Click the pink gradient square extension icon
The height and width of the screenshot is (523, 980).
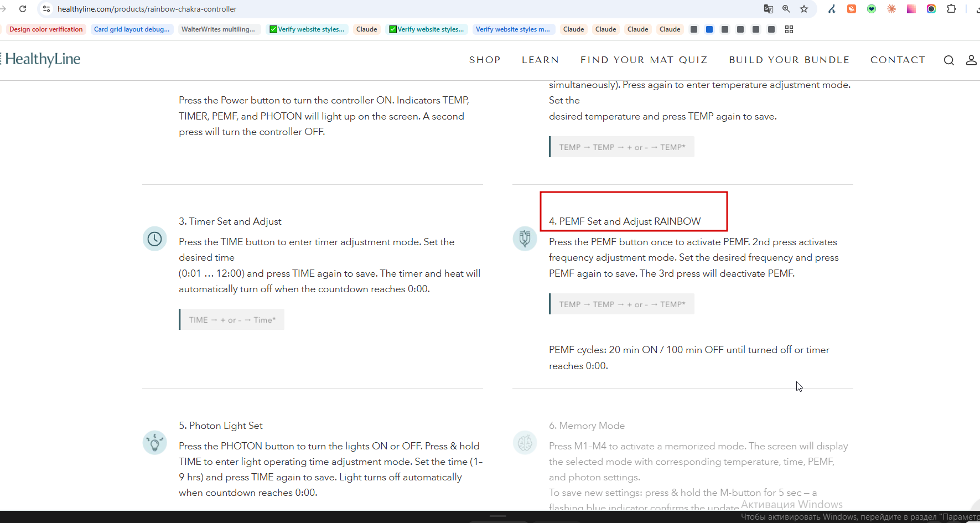tap(911, 9)
